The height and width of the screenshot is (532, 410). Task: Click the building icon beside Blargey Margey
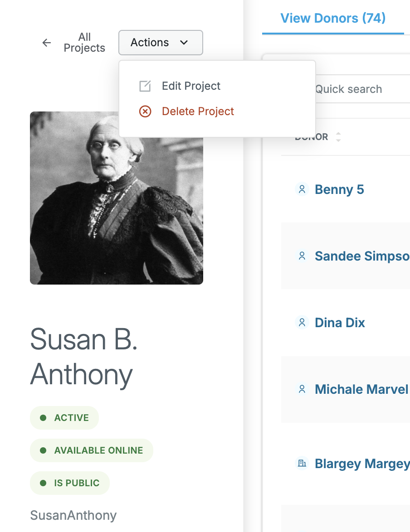(x=302, y=463)
